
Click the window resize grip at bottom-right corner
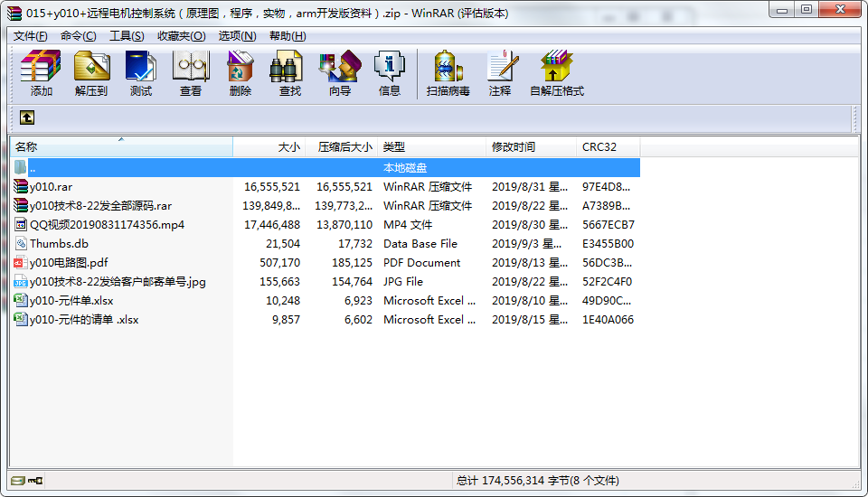(855, 483)
